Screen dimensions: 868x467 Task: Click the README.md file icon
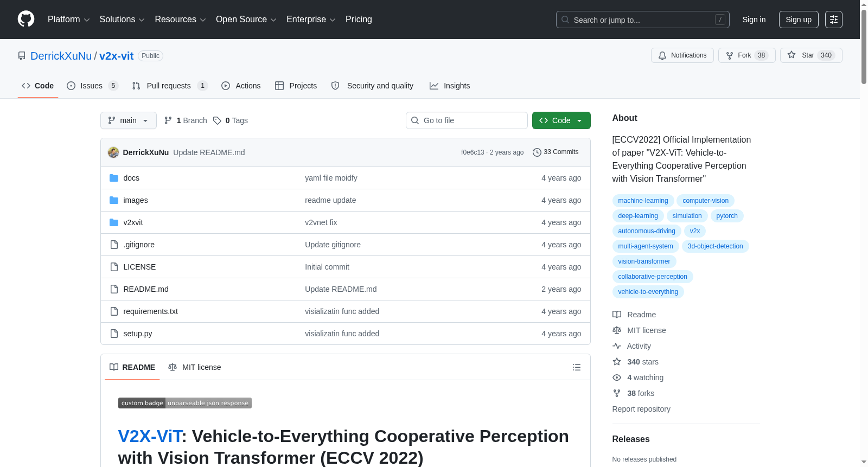(x=114, y=289)
